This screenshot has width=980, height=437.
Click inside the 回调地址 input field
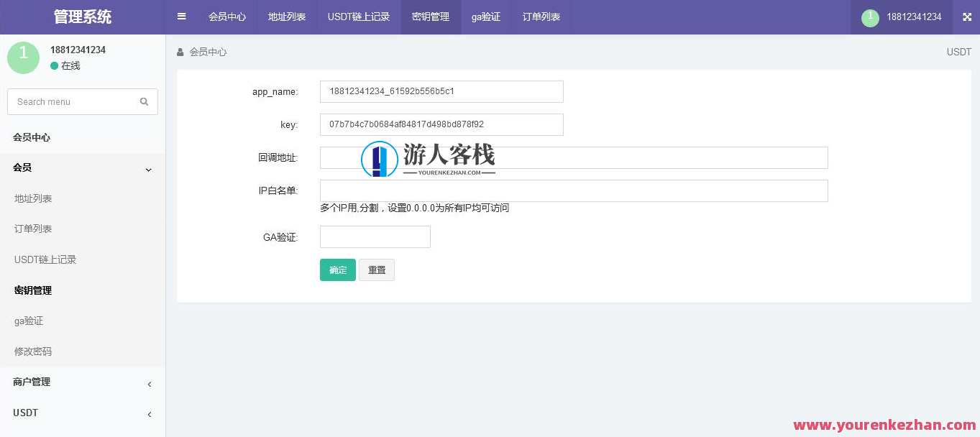click(x=573, y=157)
